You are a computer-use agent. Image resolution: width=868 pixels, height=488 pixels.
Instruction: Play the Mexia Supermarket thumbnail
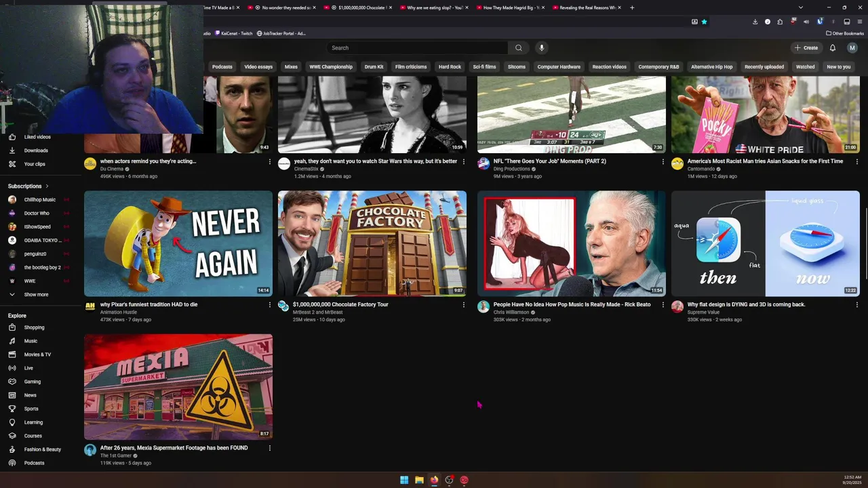click(178, 387)
